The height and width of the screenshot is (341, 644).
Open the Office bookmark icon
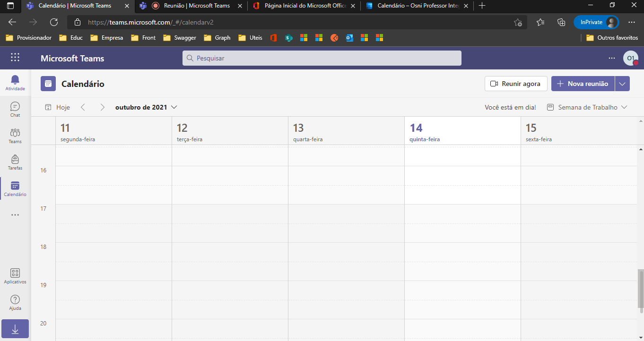click(x=273, y=38)
